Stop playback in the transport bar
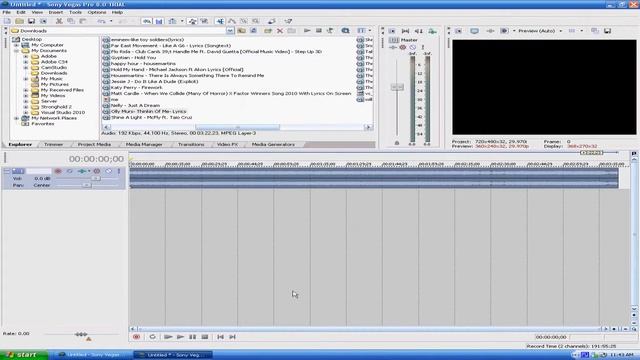This screenshot has width=640, height=360. (205, 337)
